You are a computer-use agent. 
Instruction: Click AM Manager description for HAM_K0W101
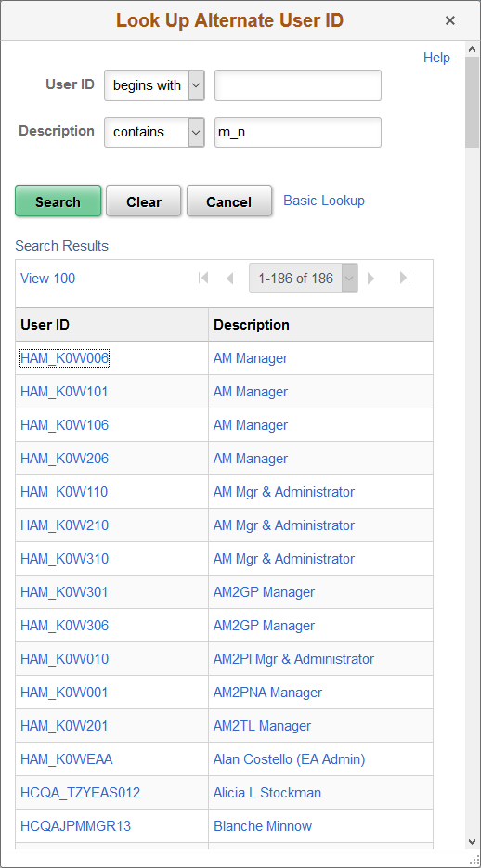pyautogui.click(x=251, y=392)
